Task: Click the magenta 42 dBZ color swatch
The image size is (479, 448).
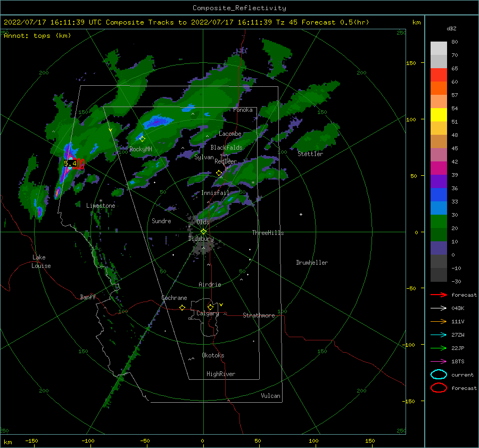Action: [x=439, y=168]
